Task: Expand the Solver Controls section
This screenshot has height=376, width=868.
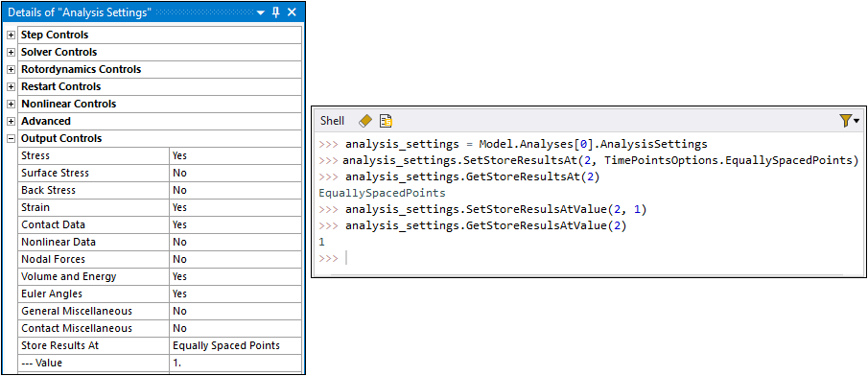Action: [x=11, y=52]
